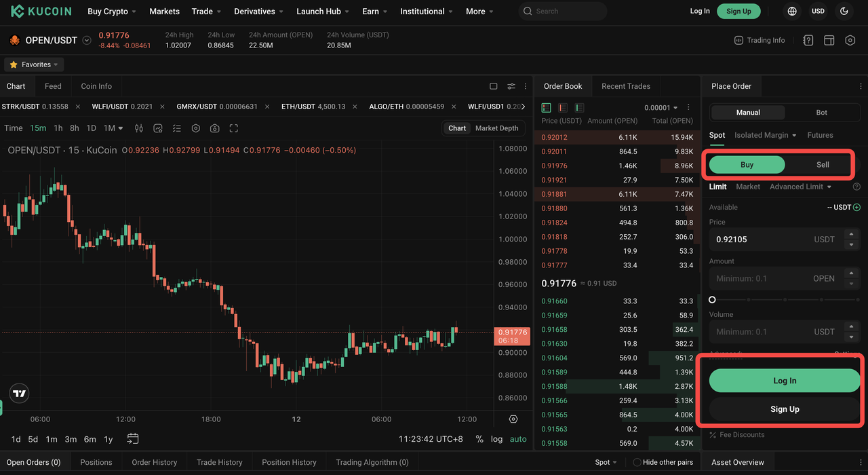The width and height of the screenshot is (868, 475).
Task: Toggle Hide other pairs option
Action: [637, 462]
